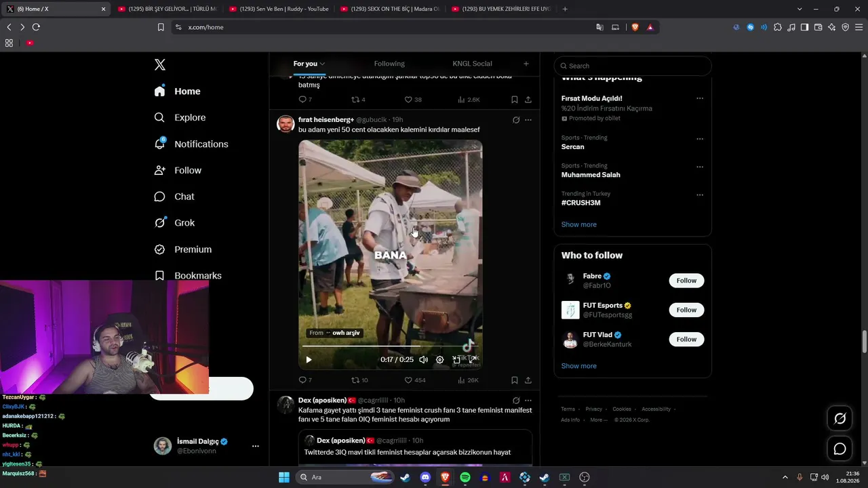Open video settings gear
Image resolution: width=868 pixels, height=488 pixels.
coord(439,360)
